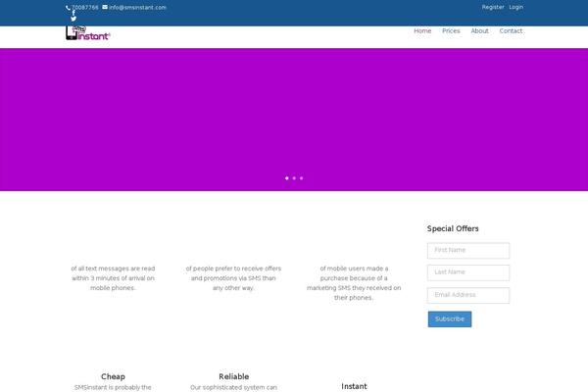This screenshot has height=392, width=588.
Task: Go to the Home menu item
Action: (x=422, y=31)
